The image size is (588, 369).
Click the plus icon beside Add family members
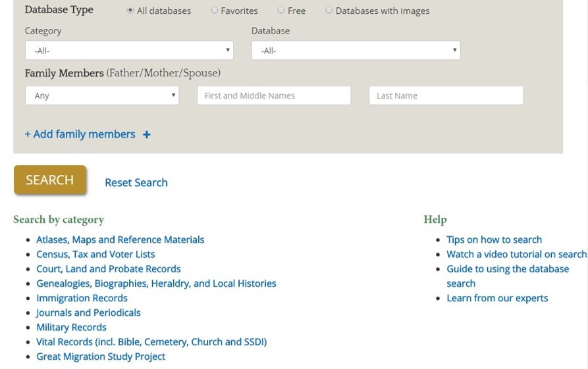(x=147, y=134)
